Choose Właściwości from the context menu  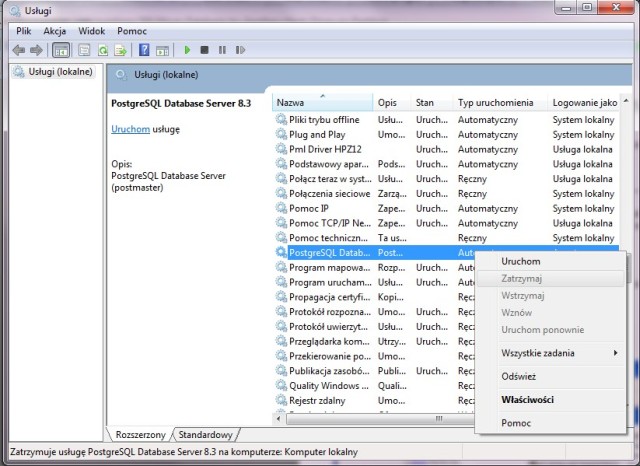tap(527, 400)
